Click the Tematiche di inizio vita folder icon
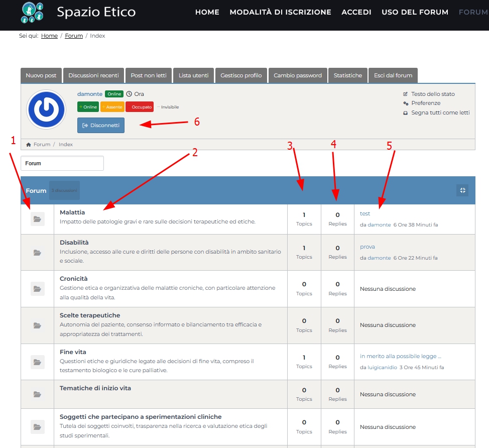The height and width of the screenshot is (448, 489). [38, 394]
